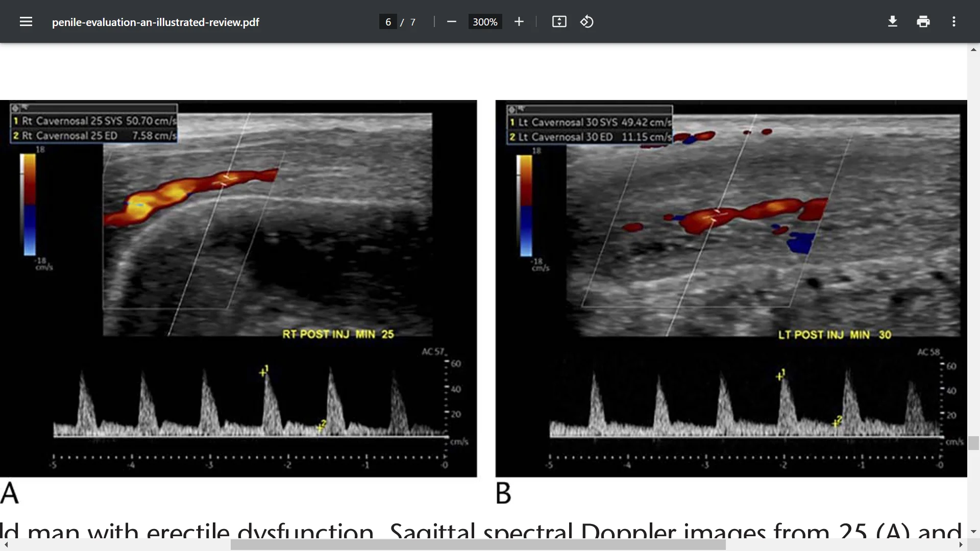Click the vertical scrollbar thumb
Screen dimensions: 980x551
(x=973, y=443)
